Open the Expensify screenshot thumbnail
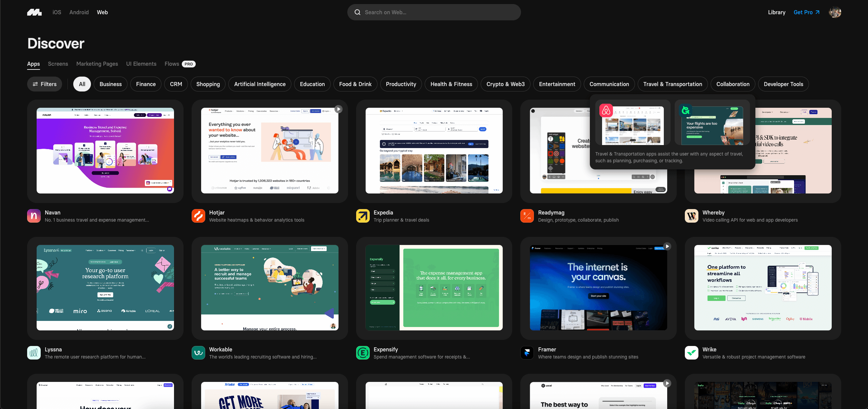Image resolution: width=868 pixels, height=409 pixels. 434,288
